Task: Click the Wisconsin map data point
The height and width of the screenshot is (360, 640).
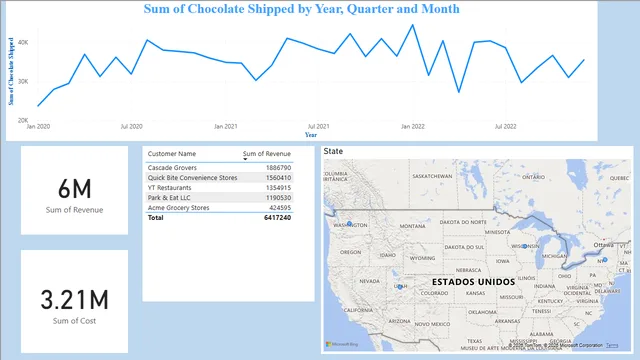Action: pos(525,246)
